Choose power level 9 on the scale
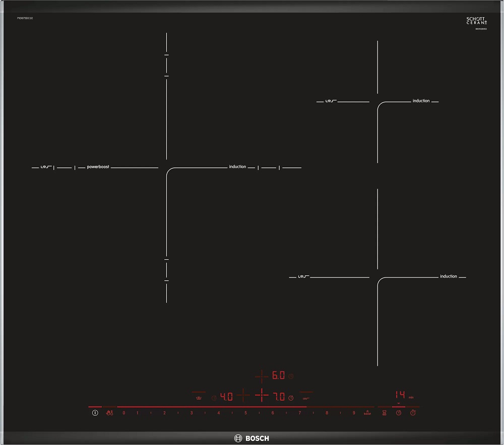The image size is (504, 445). click(354, 413)
